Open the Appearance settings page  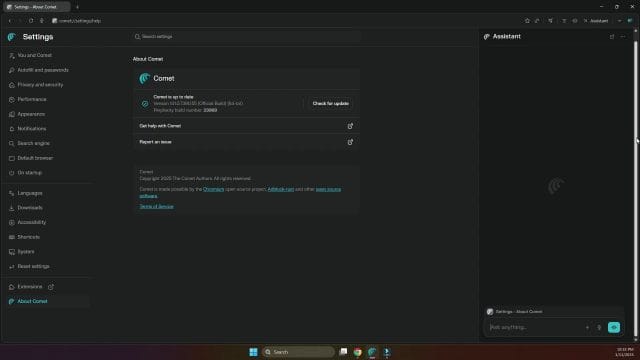pyautogui.click(x=31, y=114)
